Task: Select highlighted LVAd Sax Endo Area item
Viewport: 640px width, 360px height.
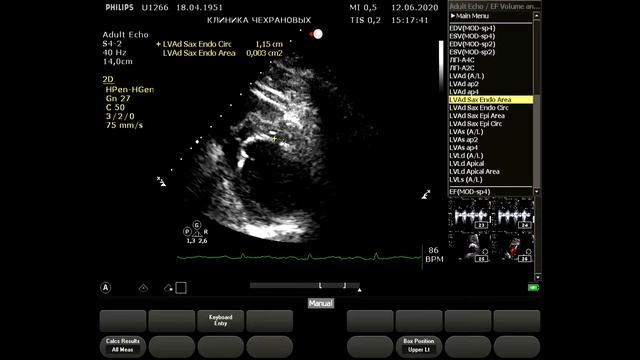Action: click(x=491, y=100)
